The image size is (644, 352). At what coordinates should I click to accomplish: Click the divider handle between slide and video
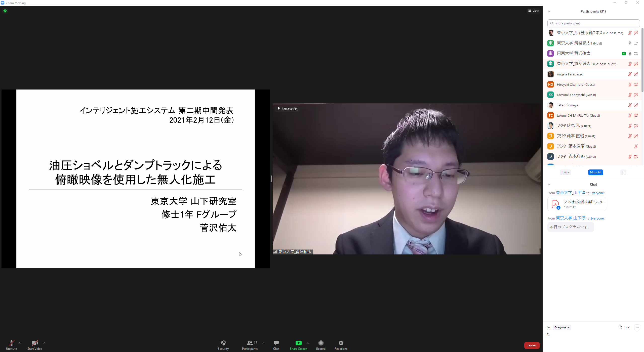(271, 179)
